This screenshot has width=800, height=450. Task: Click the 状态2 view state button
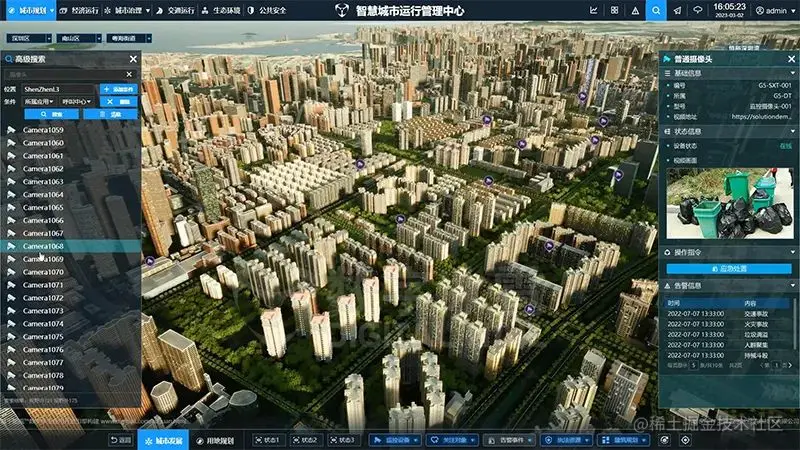(x=305, y=440)
